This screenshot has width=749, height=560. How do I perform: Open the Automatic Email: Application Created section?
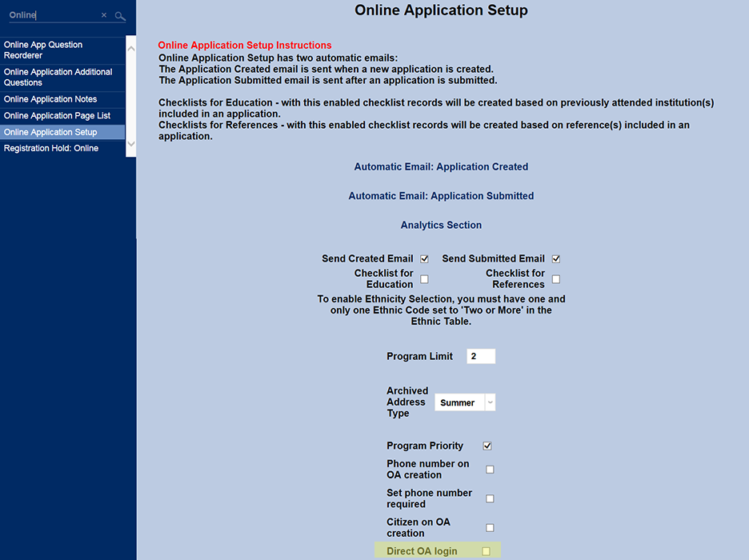click(x=441, y=166)
